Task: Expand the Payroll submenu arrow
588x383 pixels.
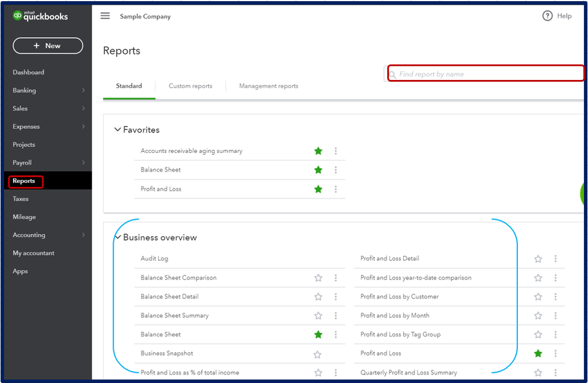Action: point(83,162)
